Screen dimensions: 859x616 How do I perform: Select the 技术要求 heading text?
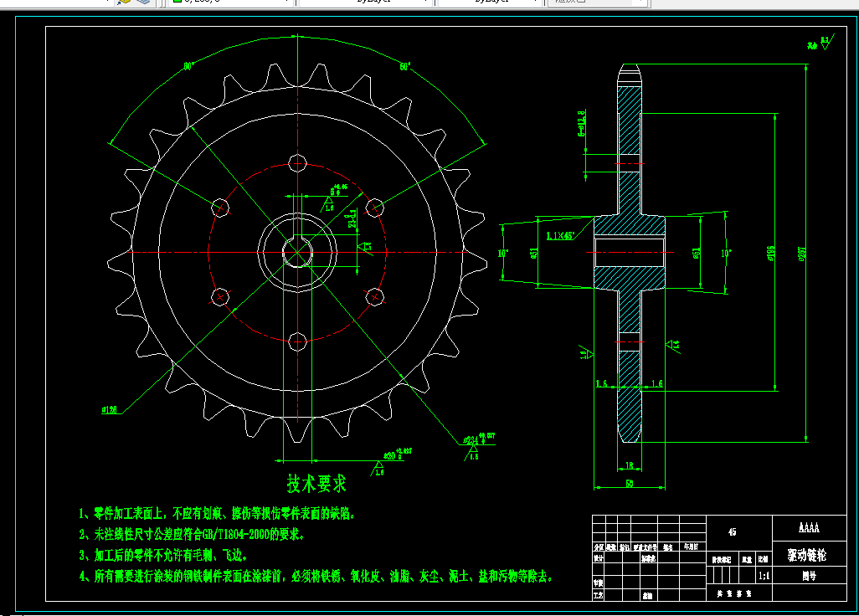click(x=316, y=484)
